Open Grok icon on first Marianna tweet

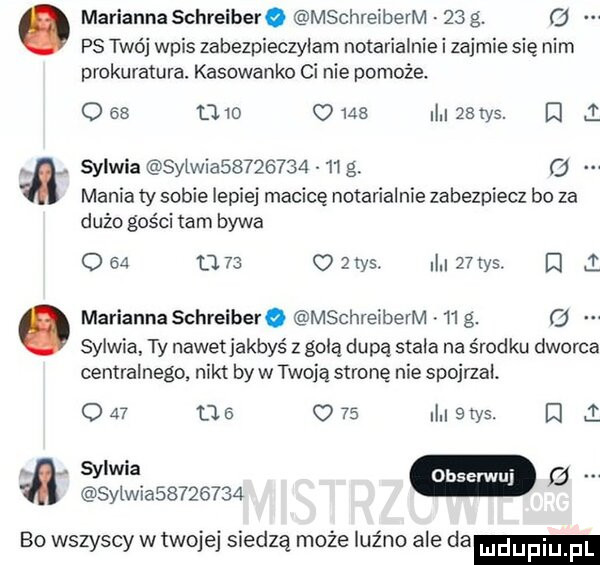[558, 18]
